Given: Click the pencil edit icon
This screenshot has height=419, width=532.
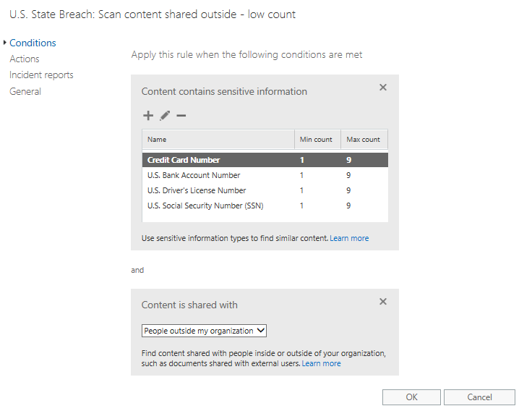Looking at the screenshot, I should (165, 116).
